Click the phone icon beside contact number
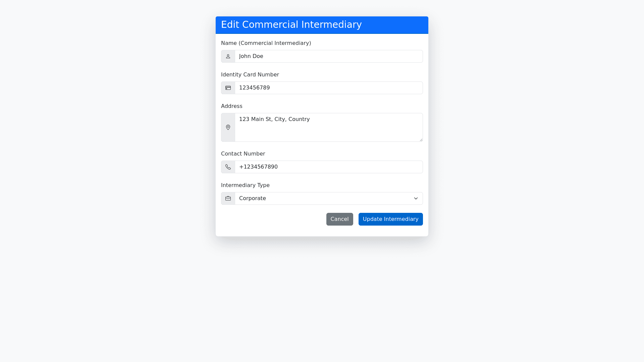Screen dimensions: 644x362 click(228, 167)
